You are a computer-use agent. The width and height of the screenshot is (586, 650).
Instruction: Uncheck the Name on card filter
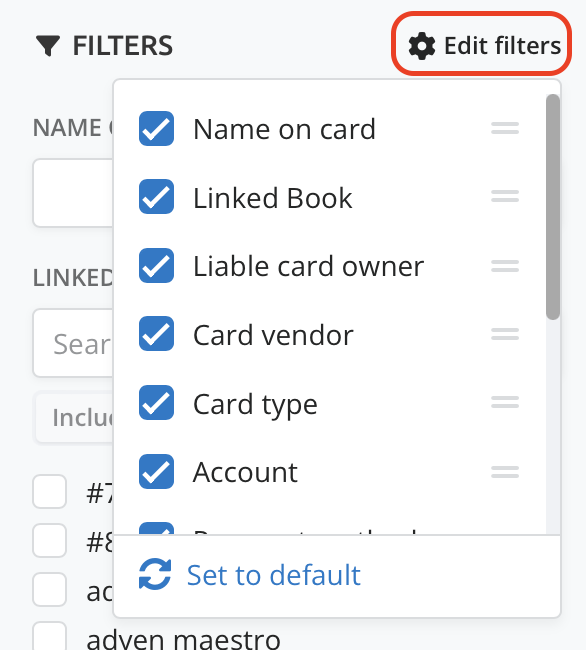(156, 129)
